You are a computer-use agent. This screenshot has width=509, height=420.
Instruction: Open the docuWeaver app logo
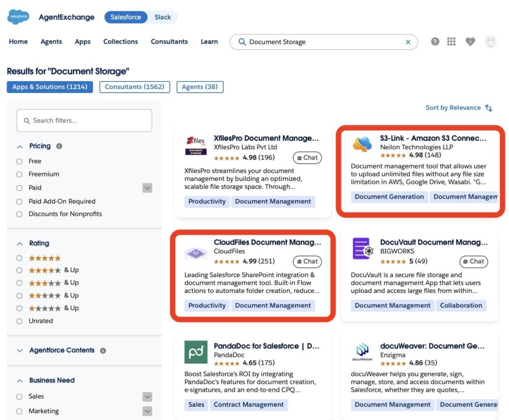pos(362,352)
